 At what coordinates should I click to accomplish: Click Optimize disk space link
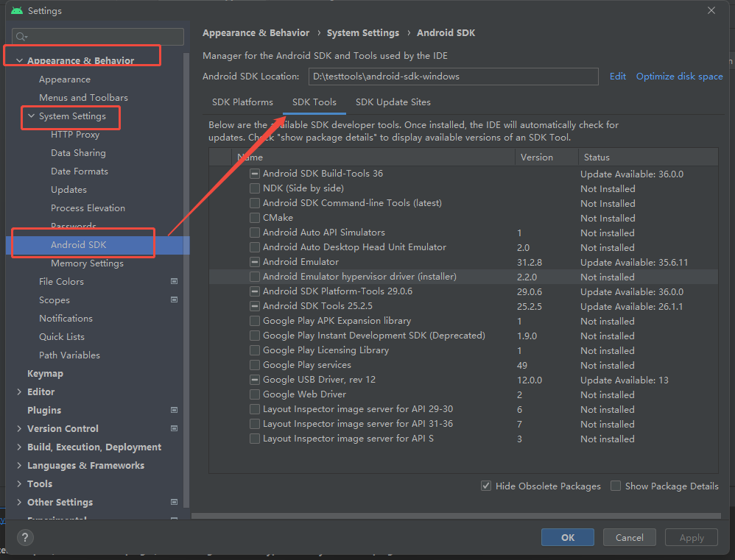point(679,77)
